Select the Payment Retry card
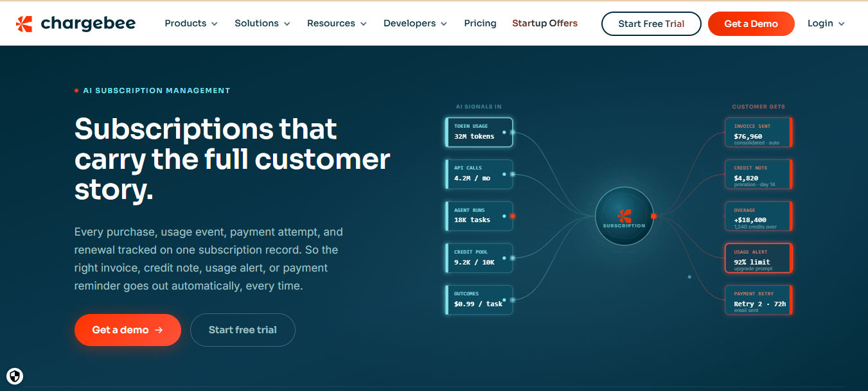The height and width of the screenshot is (391, 868). click(x=759, y=300)
